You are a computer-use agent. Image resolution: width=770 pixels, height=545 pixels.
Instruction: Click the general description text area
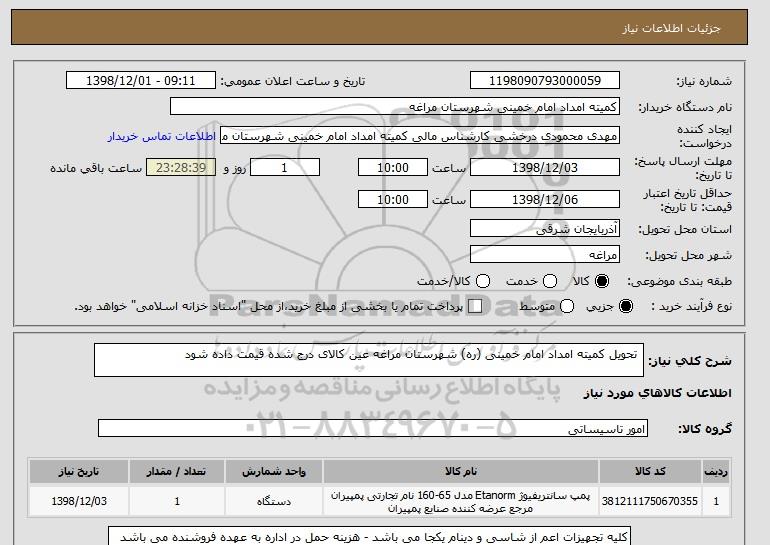pyautogui.click(x=369, y=360)
